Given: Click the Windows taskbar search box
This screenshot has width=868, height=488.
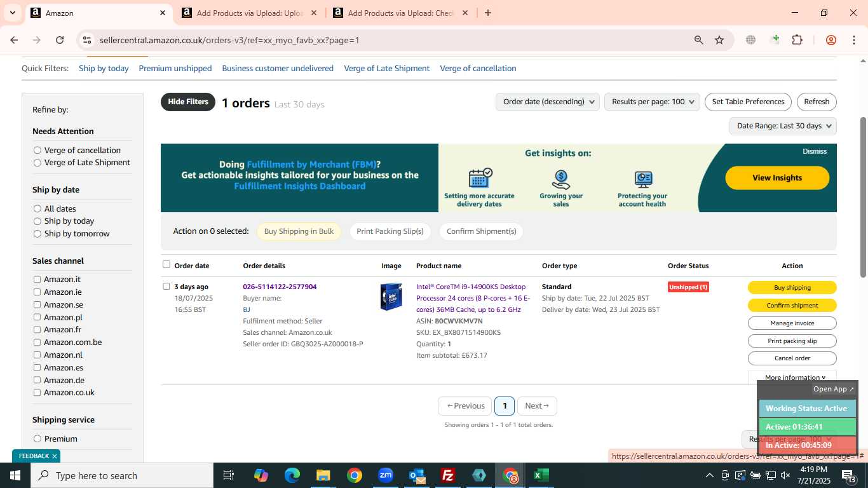Looking at the screenshot, I should [122, 475].
